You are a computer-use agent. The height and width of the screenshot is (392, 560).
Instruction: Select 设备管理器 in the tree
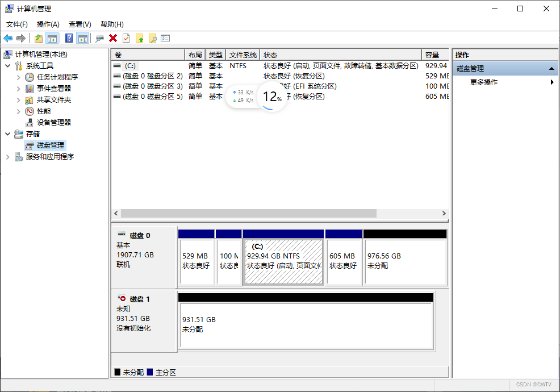(x=54, y=123)
